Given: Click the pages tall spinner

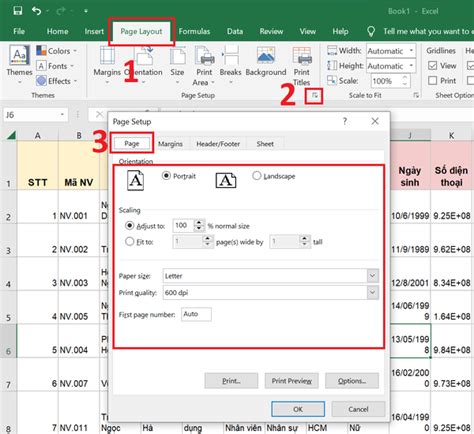Looking at the screenshot, I should (x=304, y=241).
